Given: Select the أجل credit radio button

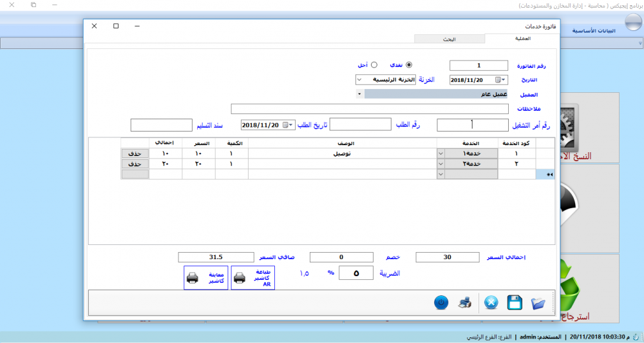Looking at the screenshot, I should click(x=374, y=65).
